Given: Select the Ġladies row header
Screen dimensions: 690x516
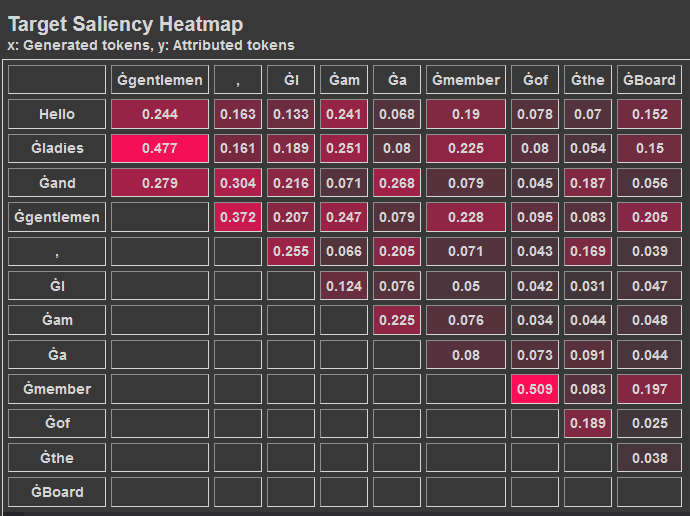Looking at the screenshot, I should coord(57,149).
